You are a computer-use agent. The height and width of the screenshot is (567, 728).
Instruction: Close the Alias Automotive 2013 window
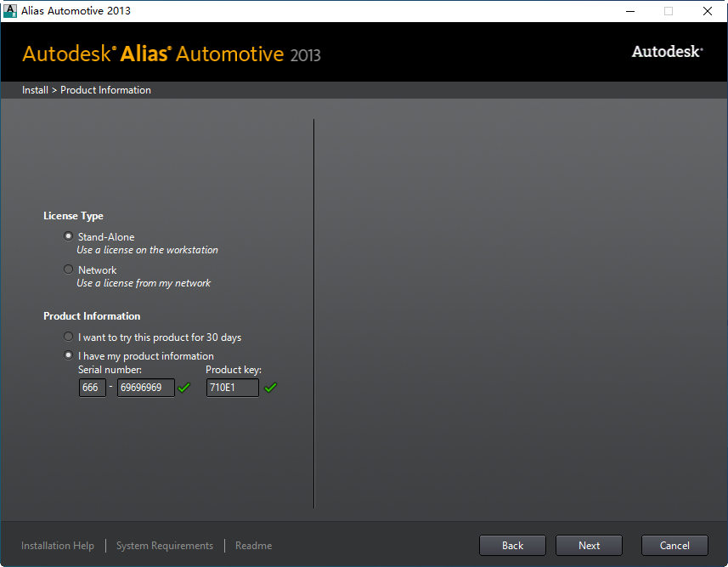(707, 11)
